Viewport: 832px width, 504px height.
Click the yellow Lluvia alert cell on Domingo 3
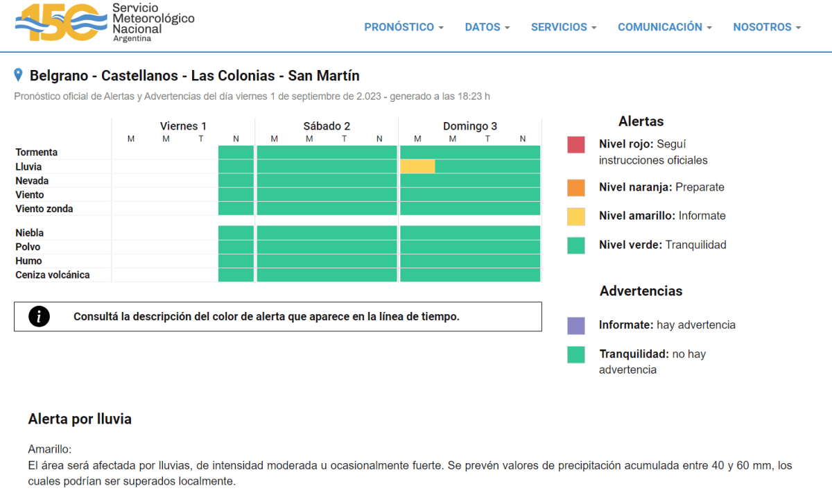coord(417,166)
